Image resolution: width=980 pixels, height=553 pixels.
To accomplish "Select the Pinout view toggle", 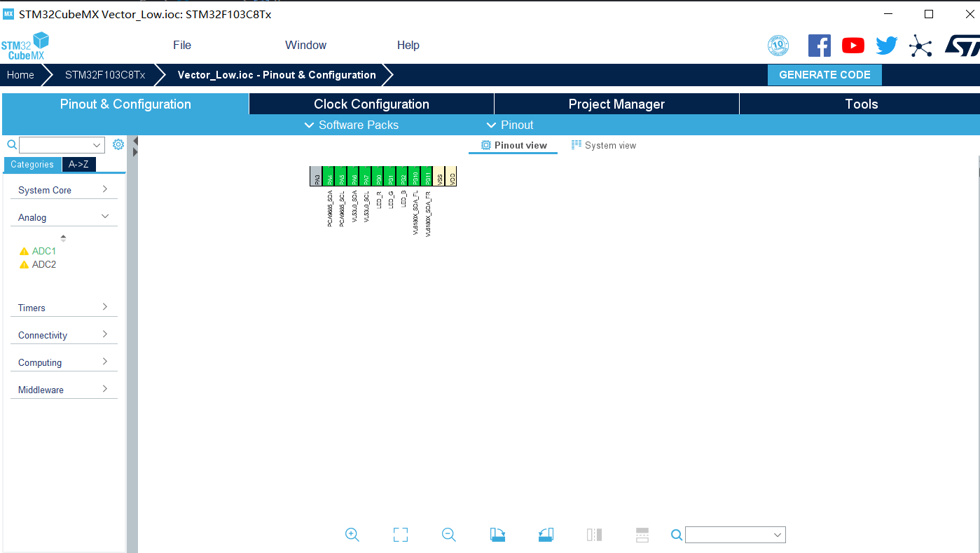I will (x=513, y=145).
